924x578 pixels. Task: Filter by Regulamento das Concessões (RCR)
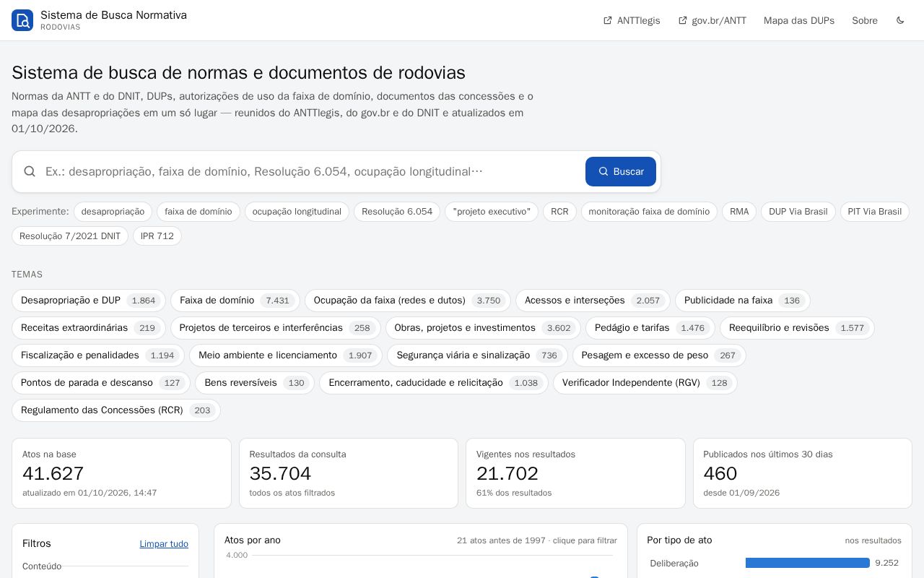116,410
